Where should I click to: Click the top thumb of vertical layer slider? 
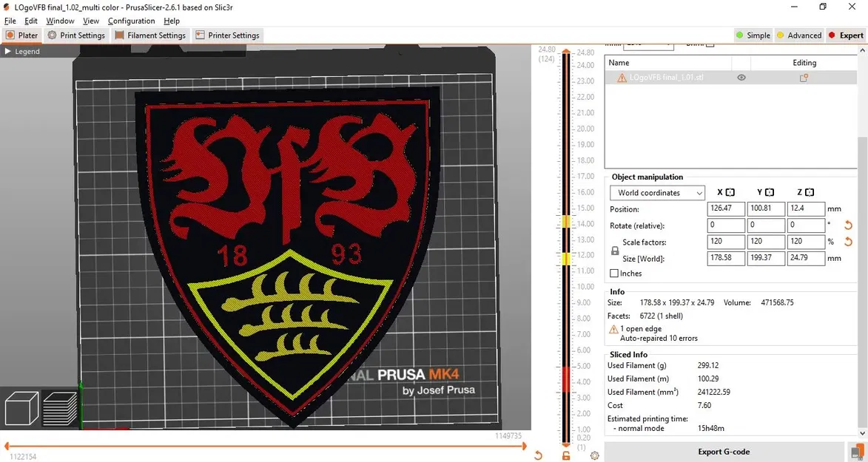[566, 52]
